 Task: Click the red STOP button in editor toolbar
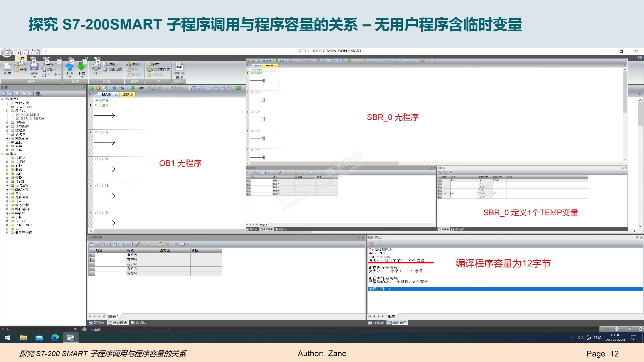point(98,88)
